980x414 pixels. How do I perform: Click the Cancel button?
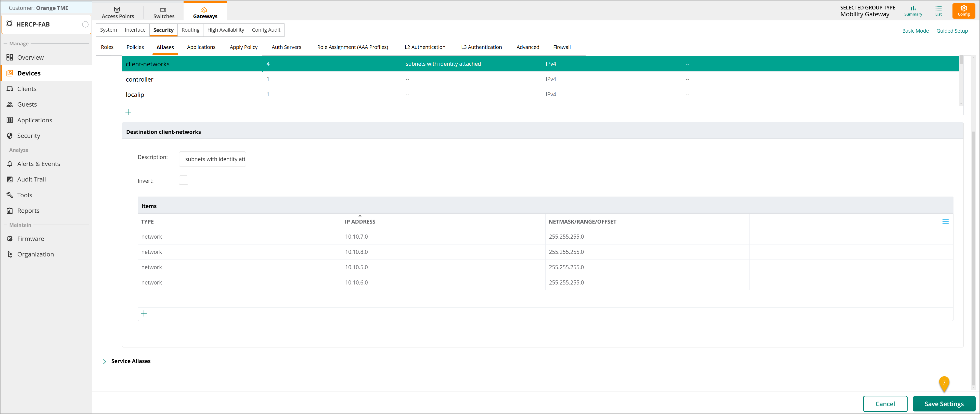[x=885, y=404]
